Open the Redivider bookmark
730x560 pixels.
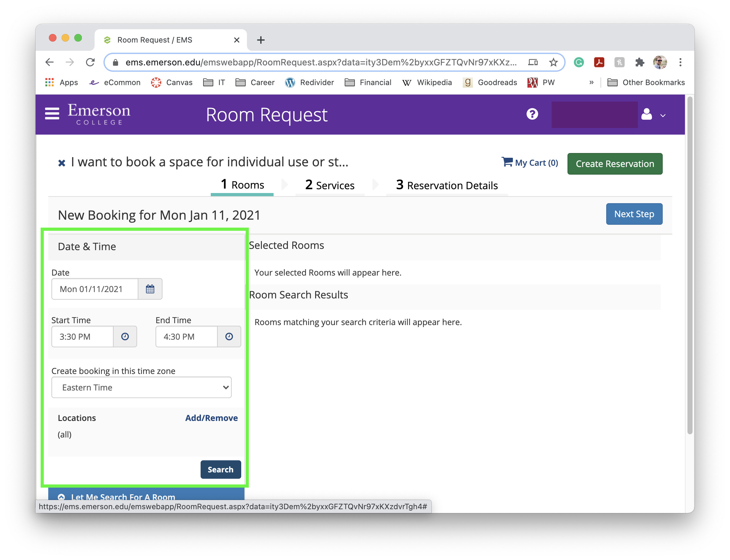coord(309,82)
